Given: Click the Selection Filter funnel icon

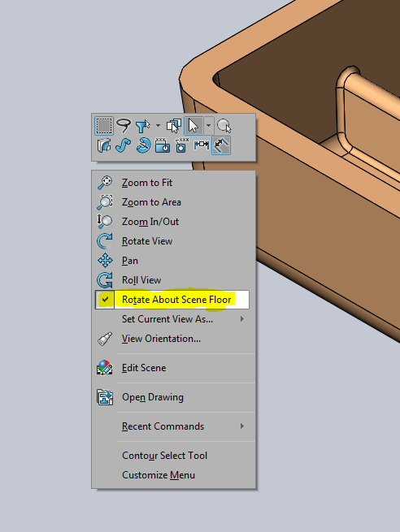Looking at the screenshot, I should point(142,126).
